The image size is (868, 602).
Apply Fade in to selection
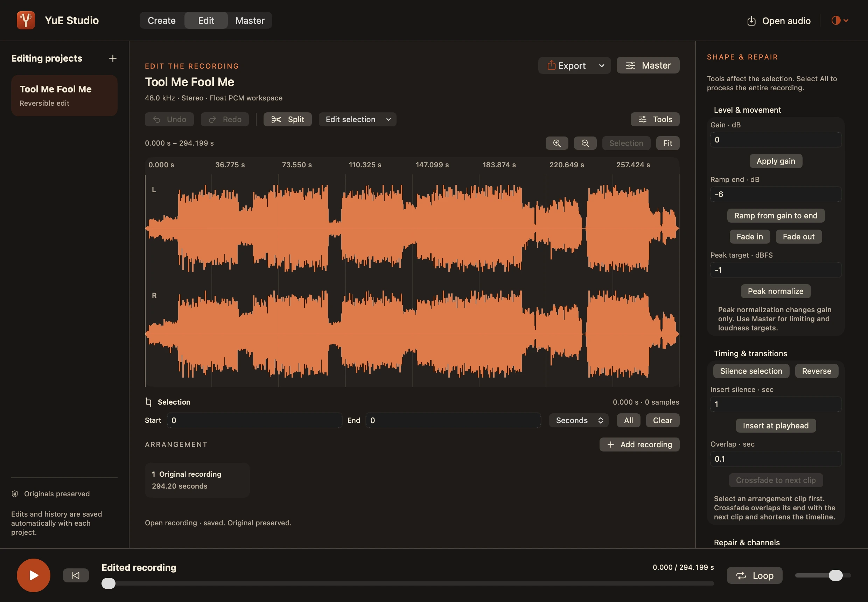tap(750, 237)
